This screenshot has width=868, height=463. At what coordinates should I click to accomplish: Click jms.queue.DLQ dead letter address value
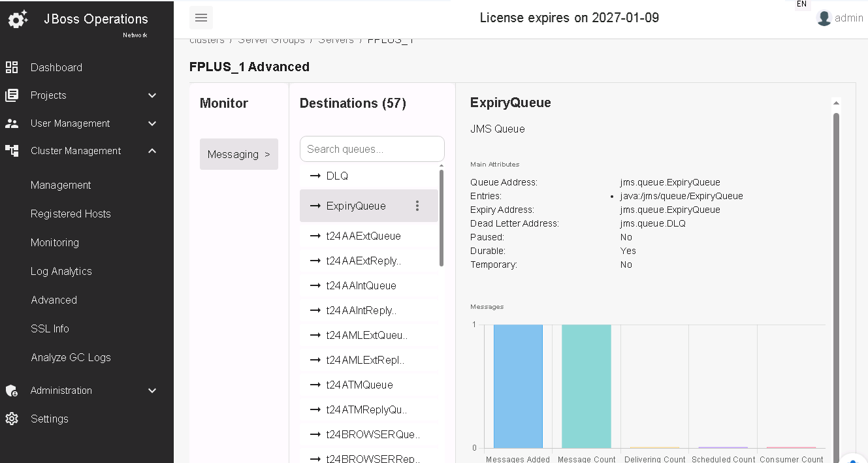pyautogui.click(x=653, y=223)
